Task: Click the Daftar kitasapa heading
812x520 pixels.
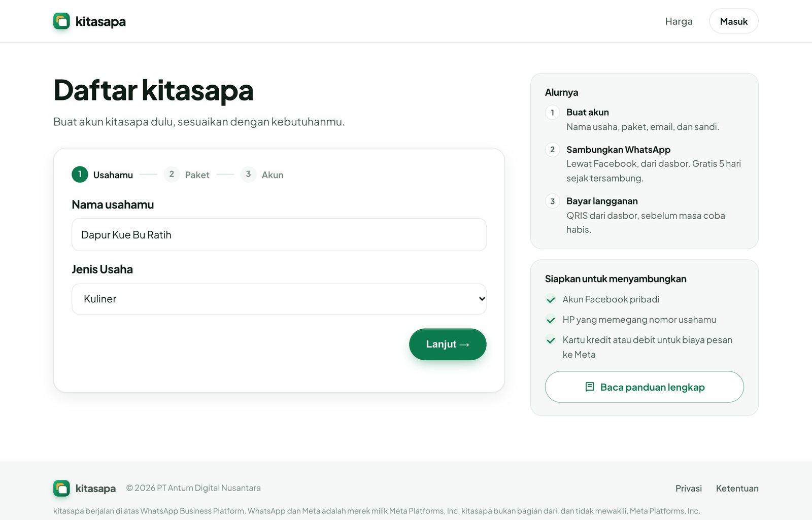Action: point(153,91)
